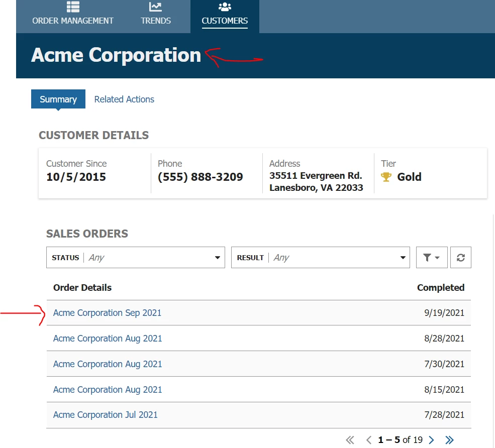
Task: Open the filter funnel options
Action: 432,258
